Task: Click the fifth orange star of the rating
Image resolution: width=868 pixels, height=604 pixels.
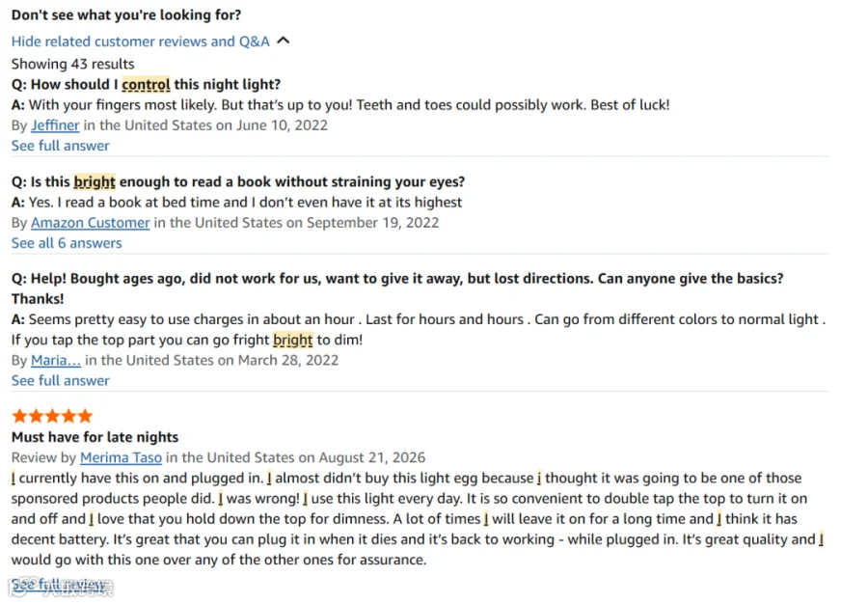Action: 85,416
